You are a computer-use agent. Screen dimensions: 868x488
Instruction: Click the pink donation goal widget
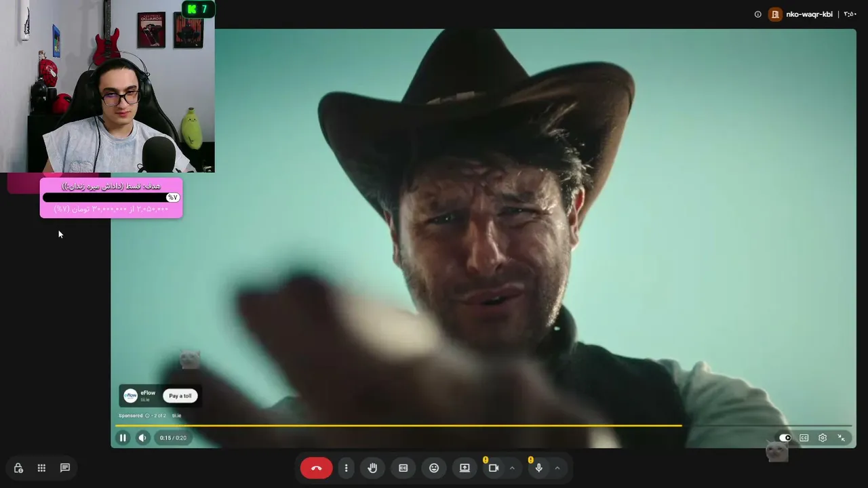click(111, 197)
